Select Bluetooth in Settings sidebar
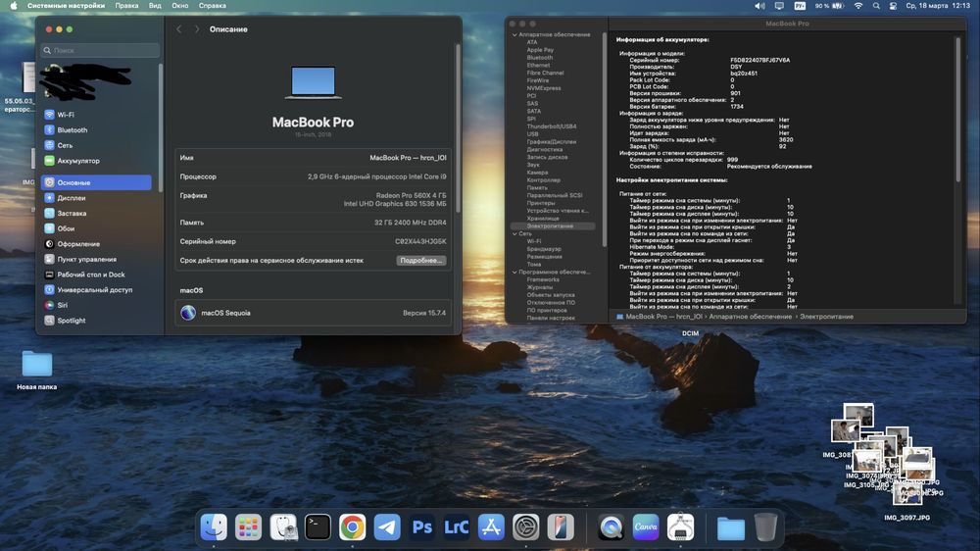980x551 pixels. point(96,130)
